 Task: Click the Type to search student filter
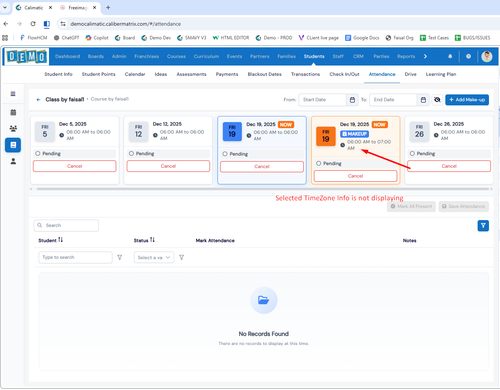tap(75, 257)
